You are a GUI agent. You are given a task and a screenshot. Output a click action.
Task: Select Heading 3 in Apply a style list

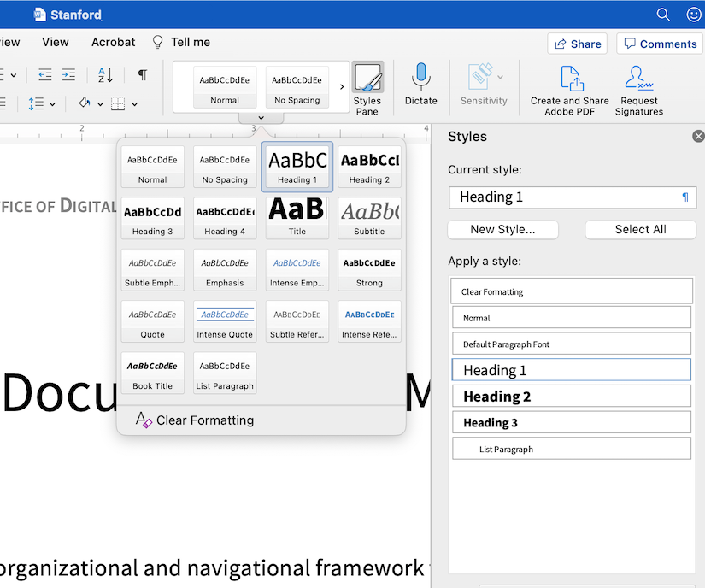pyautogui.click(x=571, y=422)
